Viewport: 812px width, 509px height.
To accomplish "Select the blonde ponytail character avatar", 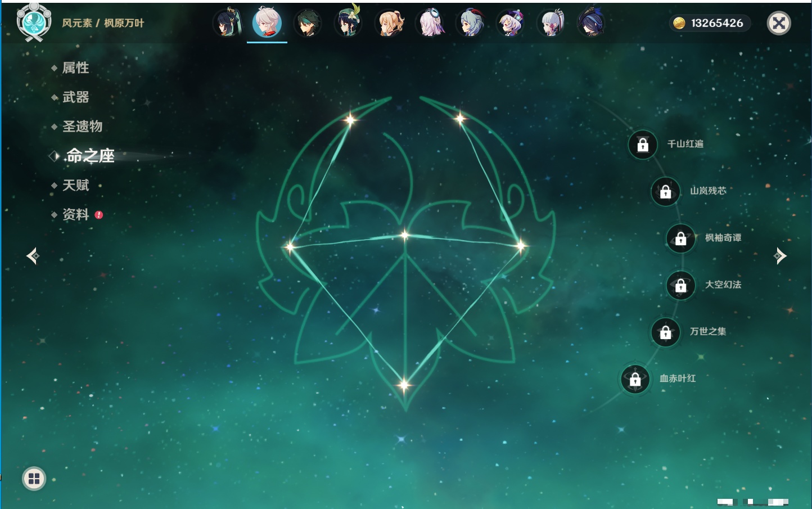I will [389, 23].
